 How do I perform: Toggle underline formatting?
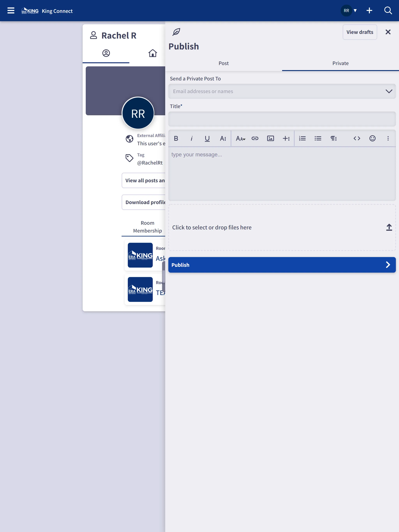pos(207,138)
